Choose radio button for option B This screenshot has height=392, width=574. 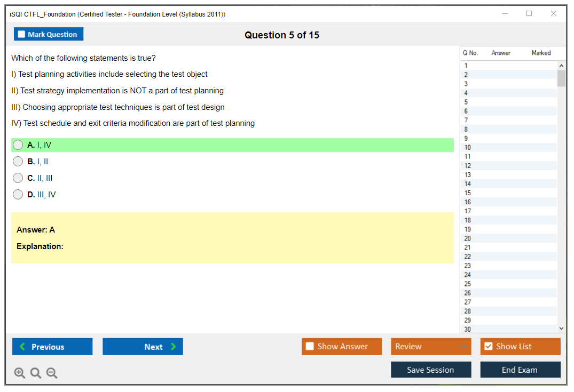click(x=18, y=162)
